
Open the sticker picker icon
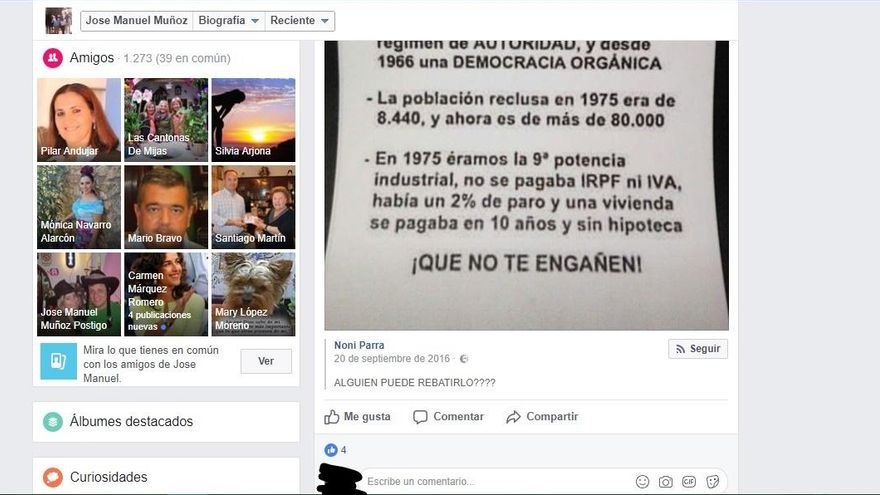tap(713, 482)
